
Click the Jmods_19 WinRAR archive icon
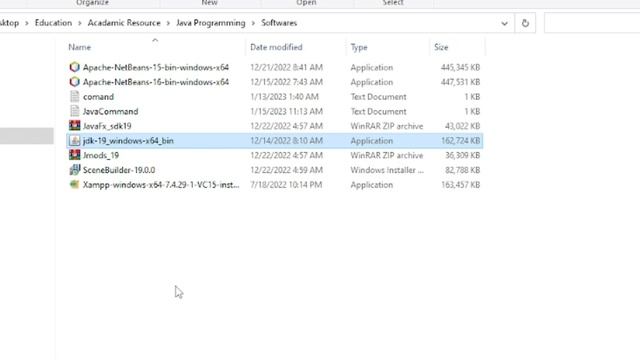74,155
